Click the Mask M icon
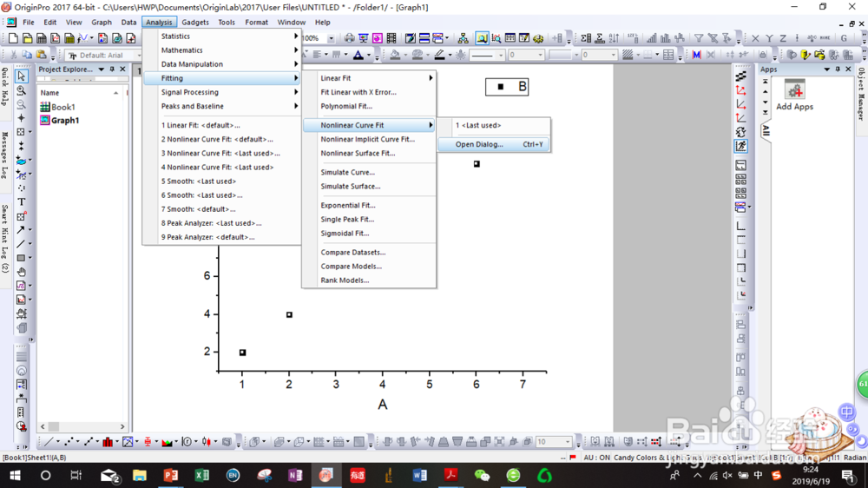The width and height of the screenshot is (868, 488). 696,55
